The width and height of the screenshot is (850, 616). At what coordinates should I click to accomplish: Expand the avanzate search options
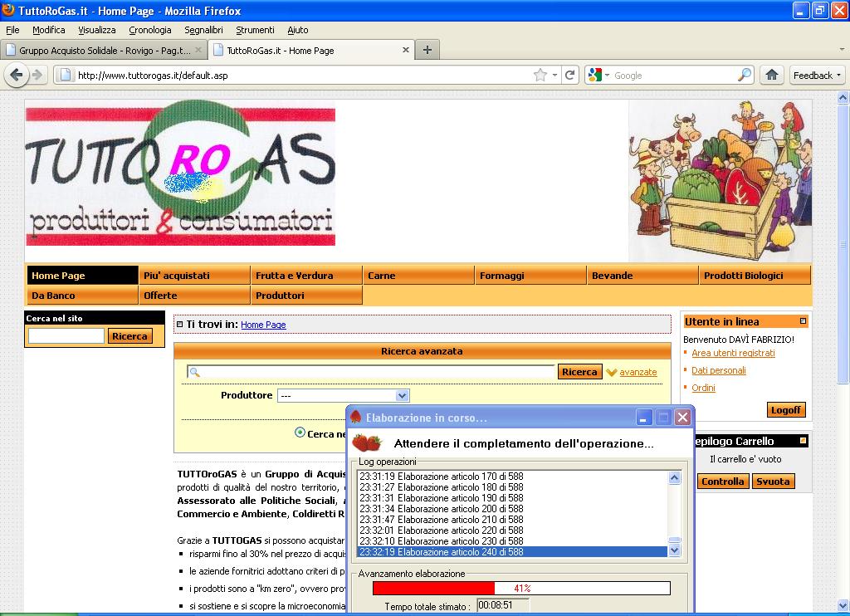637,372
